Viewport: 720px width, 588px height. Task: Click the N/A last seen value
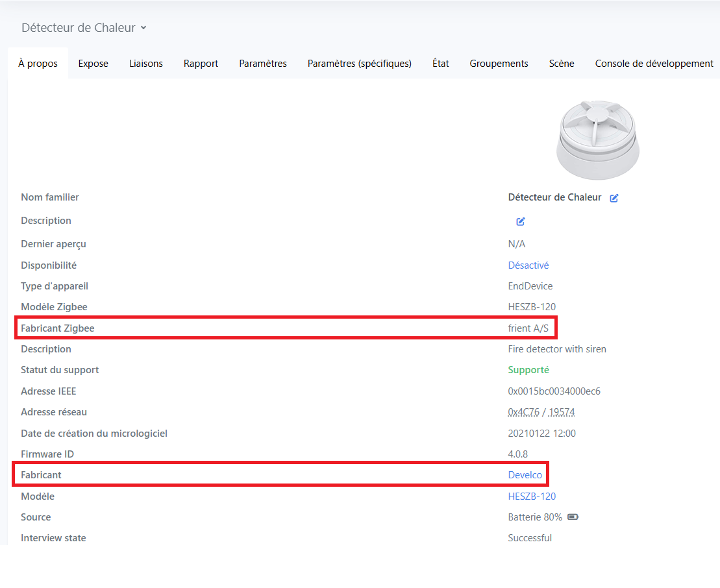(517, 244)
